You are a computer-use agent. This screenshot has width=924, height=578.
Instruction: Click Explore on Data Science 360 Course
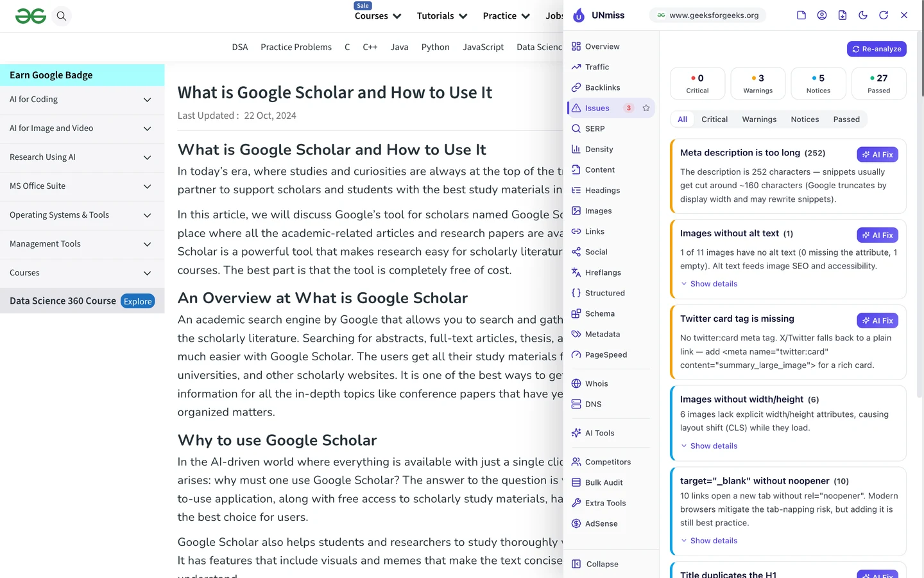(x=138, y=301)
